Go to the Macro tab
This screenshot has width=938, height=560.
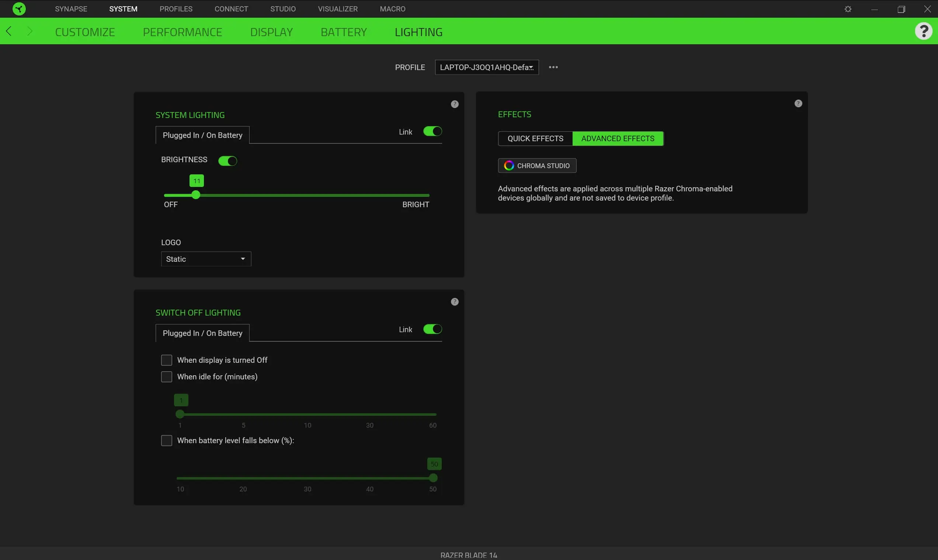coord(392,9)
